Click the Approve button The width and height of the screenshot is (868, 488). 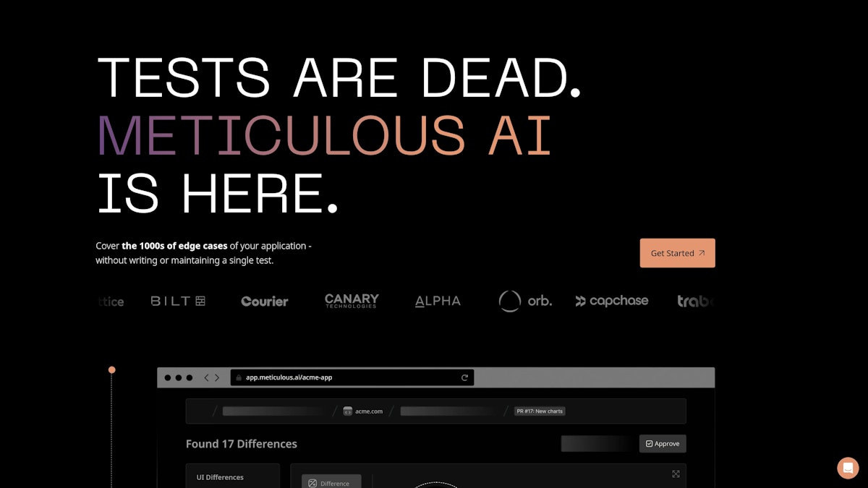click(663, 443)
